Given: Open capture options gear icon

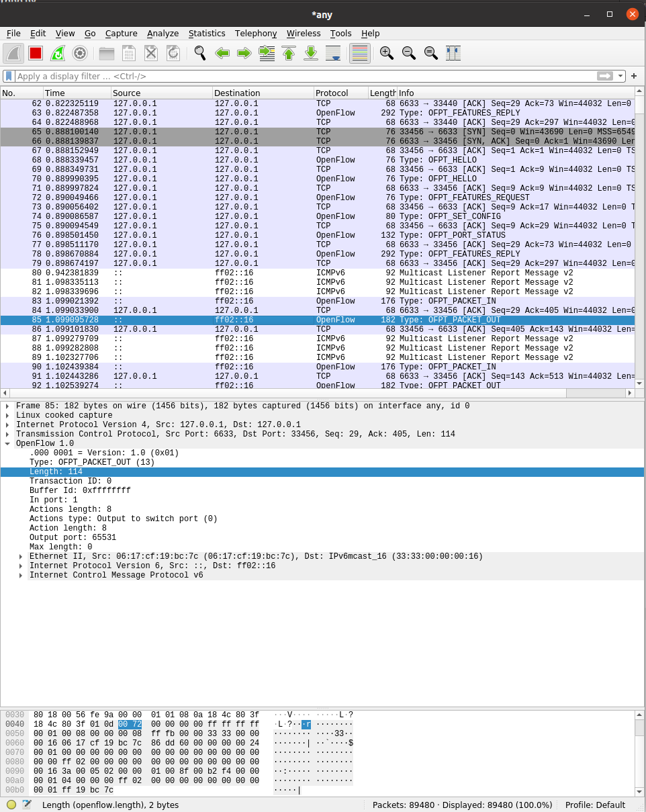Looking at the screenshot, I should pos(80,53).
